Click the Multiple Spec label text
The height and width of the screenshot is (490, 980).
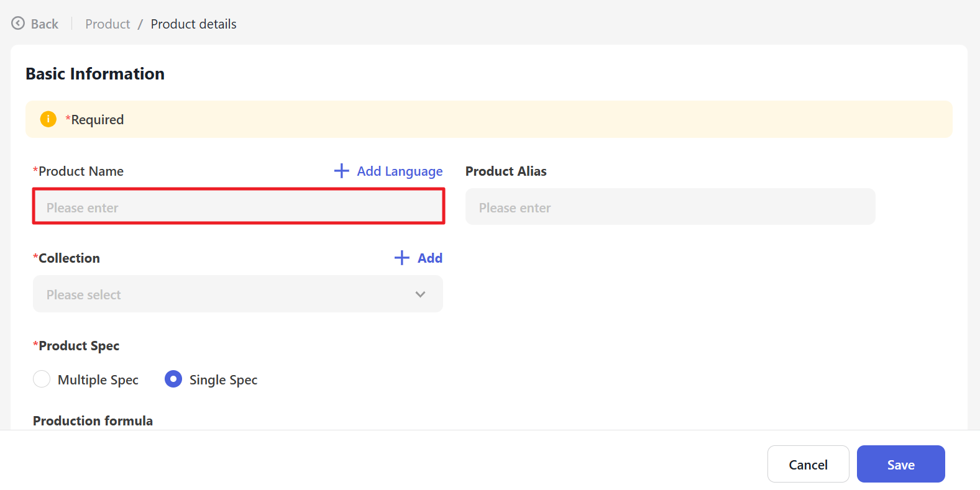[98, 380]
